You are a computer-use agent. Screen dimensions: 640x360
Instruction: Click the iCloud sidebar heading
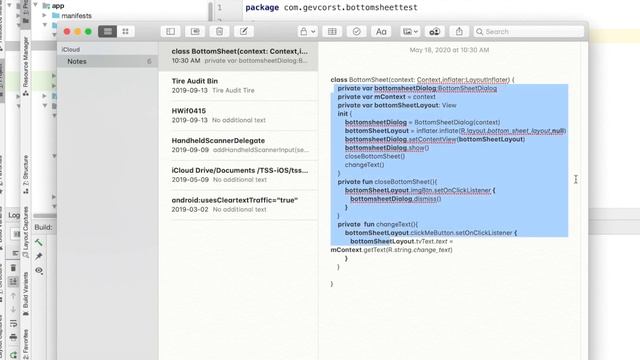tap(71, 49)
